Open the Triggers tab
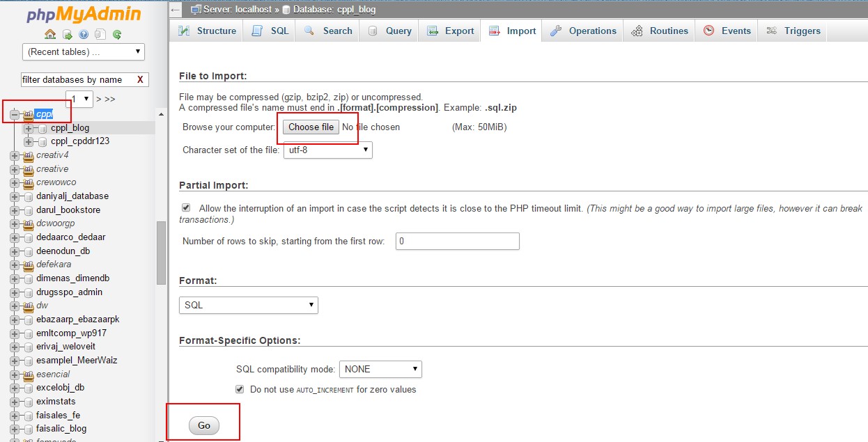The height and width of the screenshot is (442, 868). click(793, 31)
